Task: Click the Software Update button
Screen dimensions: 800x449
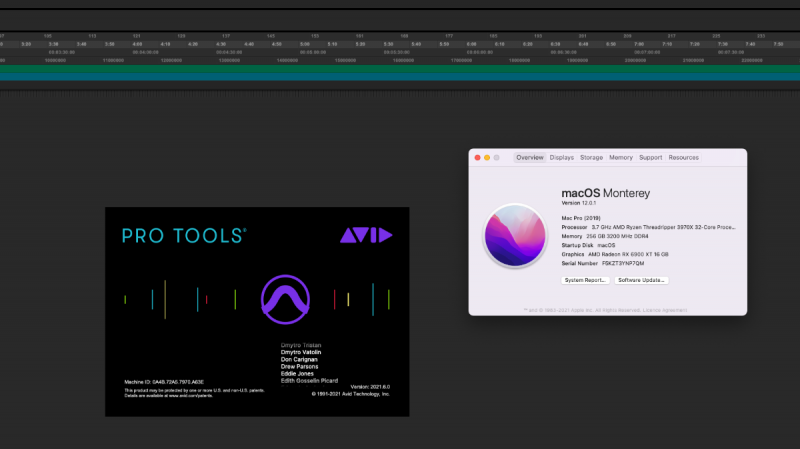Action: point(641,280)
